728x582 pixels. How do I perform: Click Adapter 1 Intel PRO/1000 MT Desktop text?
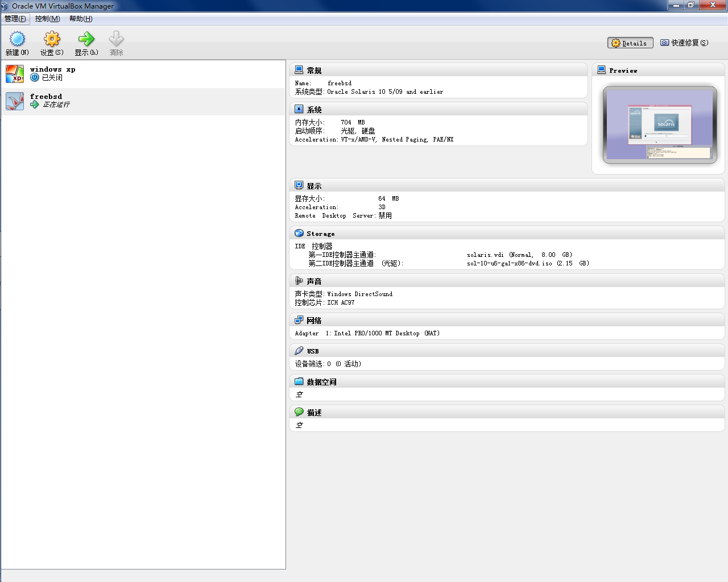coord(367,333)
